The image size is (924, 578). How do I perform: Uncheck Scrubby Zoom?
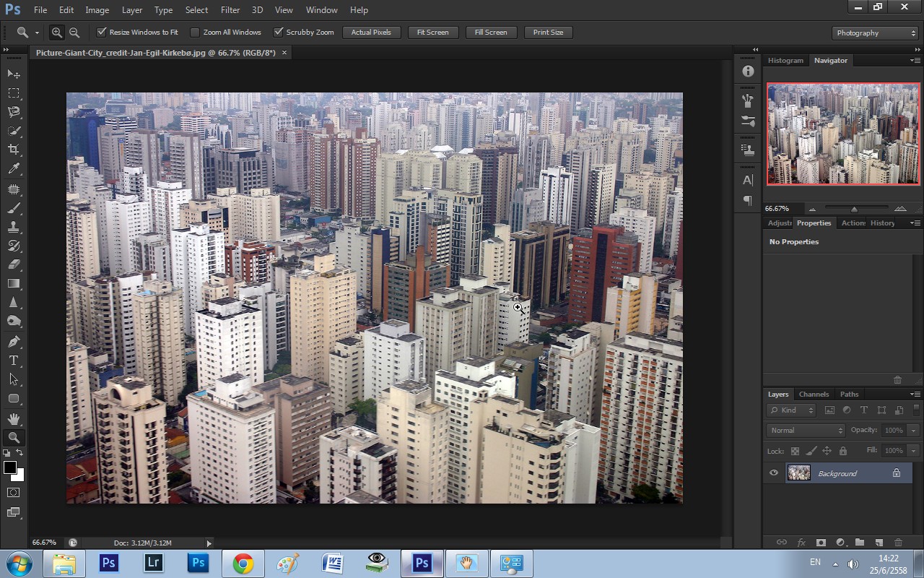278,32
